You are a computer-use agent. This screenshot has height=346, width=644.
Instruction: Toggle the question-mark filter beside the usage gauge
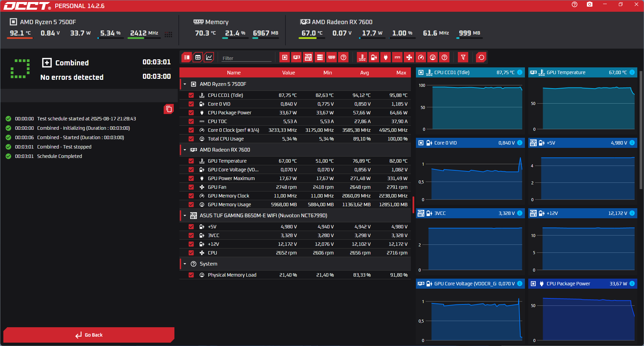(444, 57)
